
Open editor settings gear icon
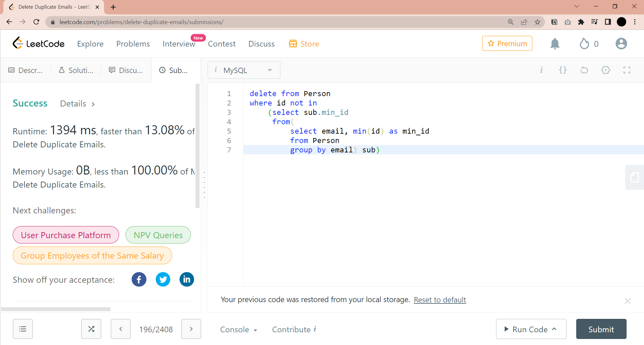[606, 70]
